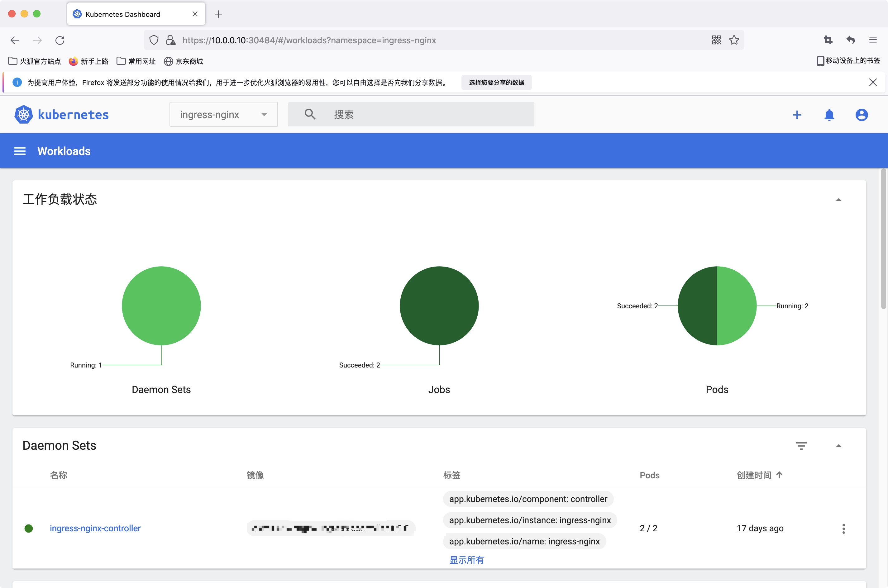Image resolution: width=888 pixels, height=588 pixels.
Task: Click the light green Daemon Sets pie chart
Action: pos(161,306)
